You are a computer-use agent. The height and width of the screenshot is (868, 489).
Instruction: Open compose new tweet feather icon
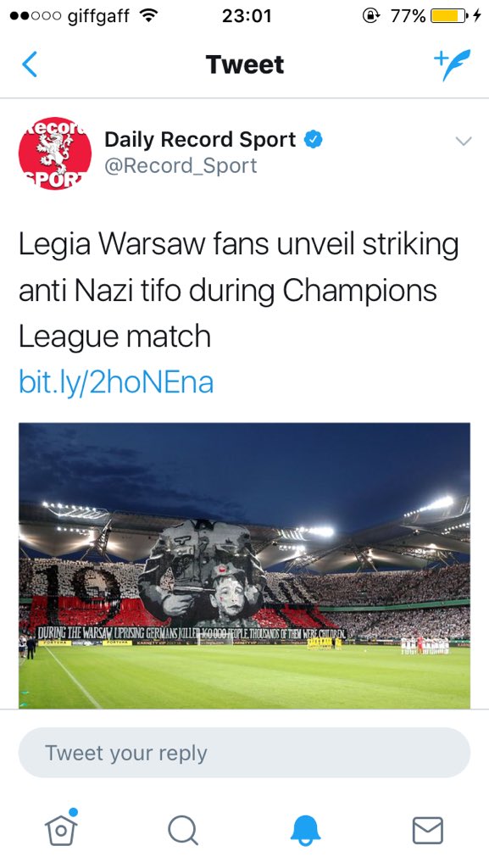pyautogui.click(x=452, y=64)
